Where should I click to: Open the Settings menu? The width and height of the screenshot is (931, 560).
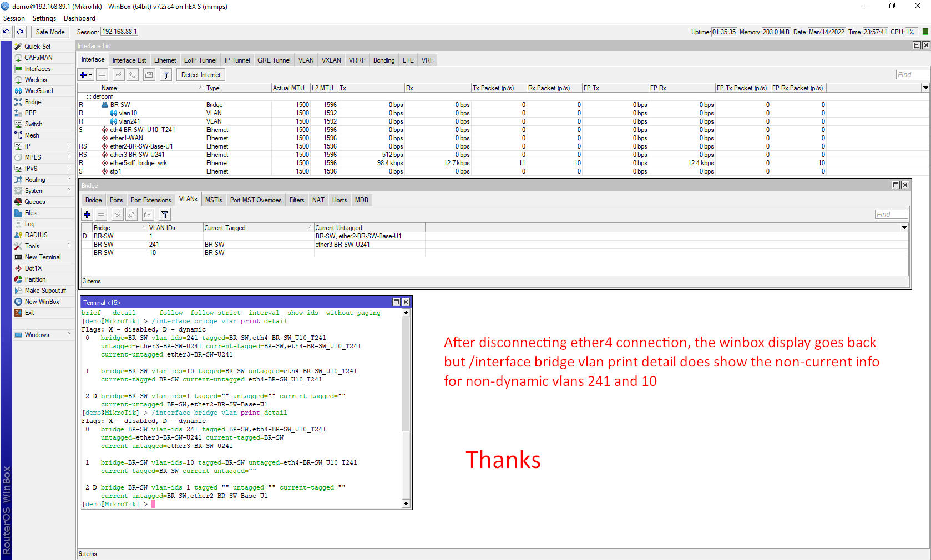pyautogui.click(x=44, y=18)
